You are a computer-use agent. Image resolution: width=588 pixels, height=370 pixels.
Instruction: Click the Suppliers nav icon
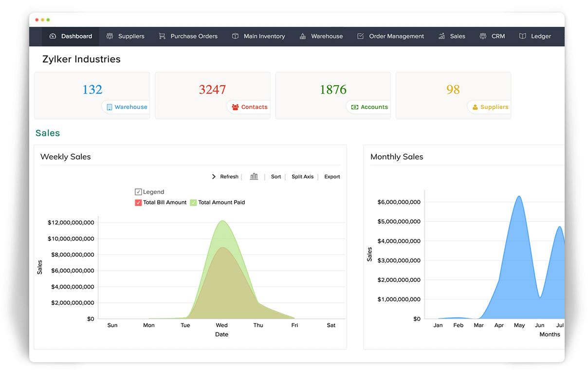pyautogui.click(x=110, y=36)
